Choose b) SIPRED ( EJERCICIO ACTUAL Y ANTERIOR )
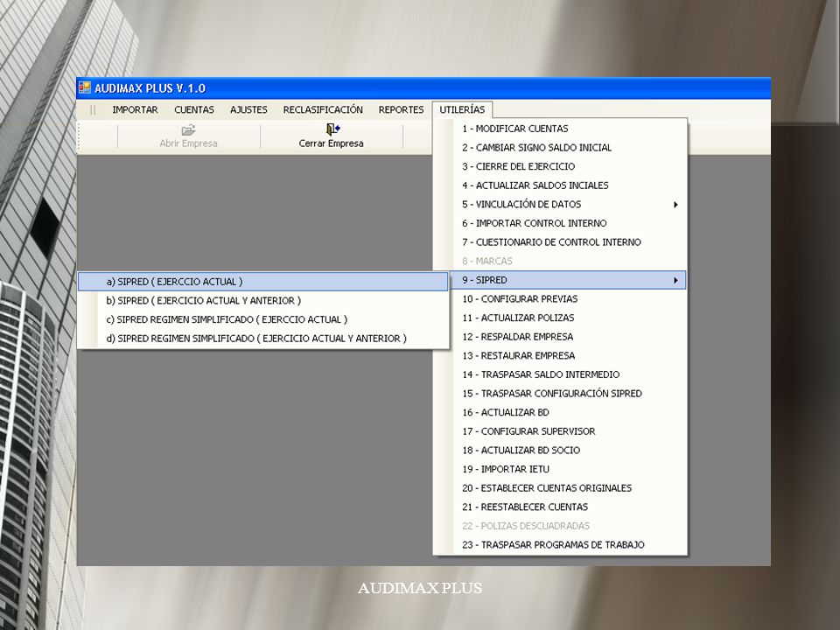Screen dimensions: 840x630 (263, 300)
